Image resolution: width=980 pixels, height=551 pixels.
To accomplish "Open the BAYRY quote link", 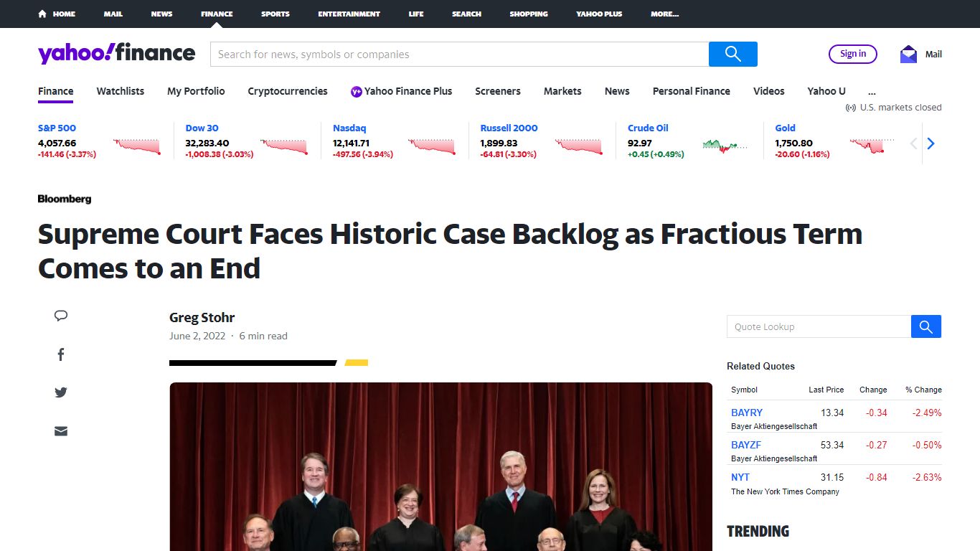I will point(747,413).
